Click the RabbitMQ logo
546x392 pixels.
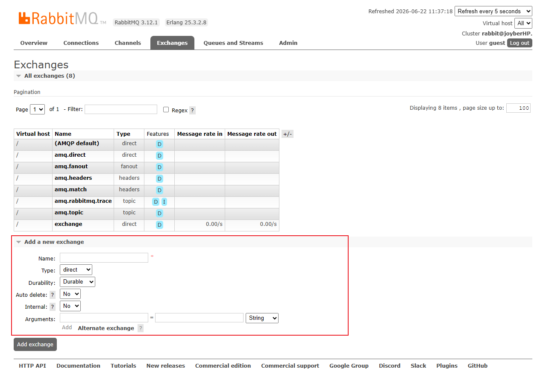(62, 18)
